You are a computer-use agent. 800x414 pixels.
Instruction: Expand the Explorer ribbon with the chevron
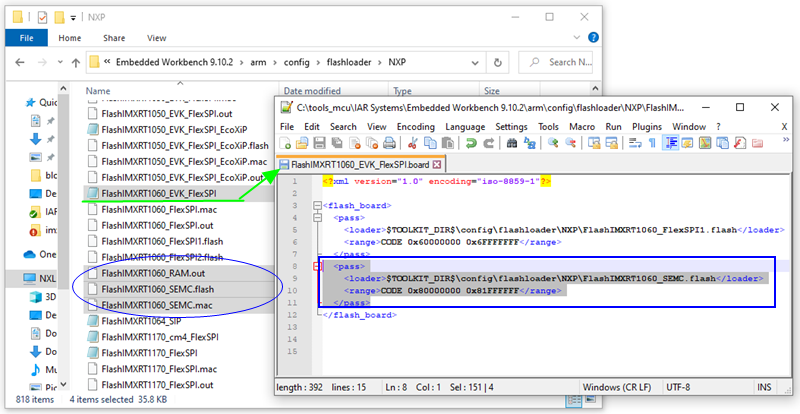point(577,37)
